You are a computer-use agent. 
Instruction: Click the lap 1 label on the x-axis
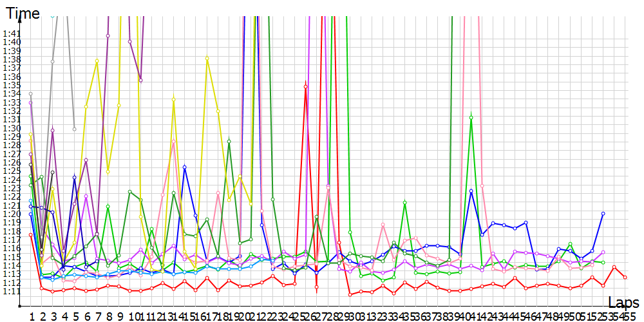coord(31,316)
